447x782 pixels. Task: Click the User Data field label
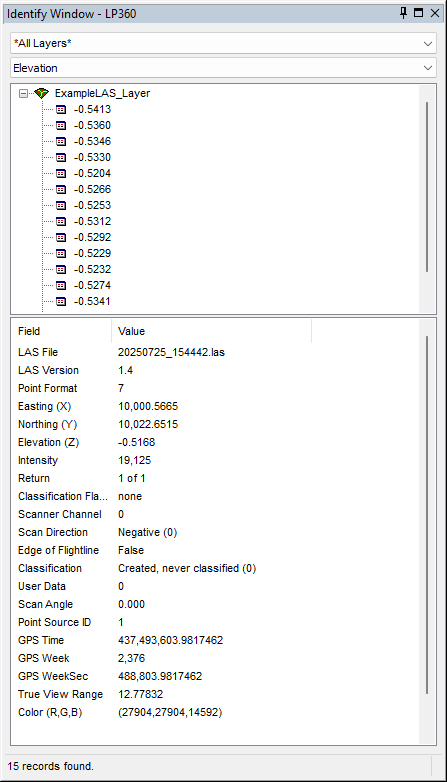(42, 586)
